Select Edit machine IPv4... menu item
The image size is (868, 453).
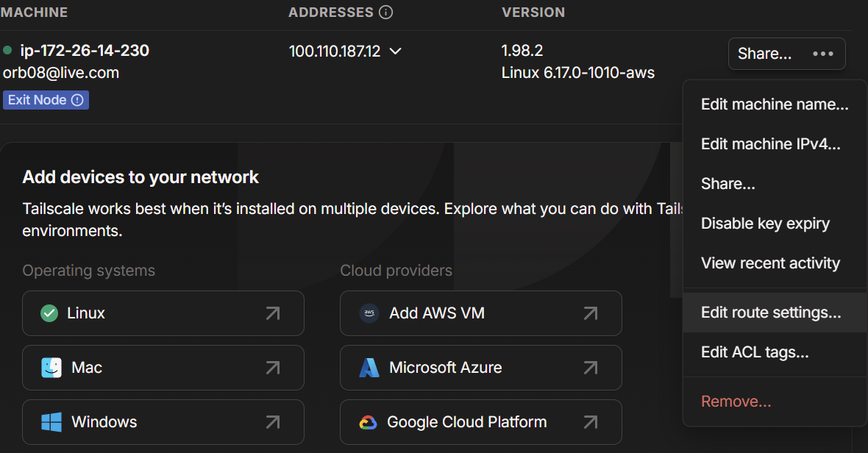775,144
